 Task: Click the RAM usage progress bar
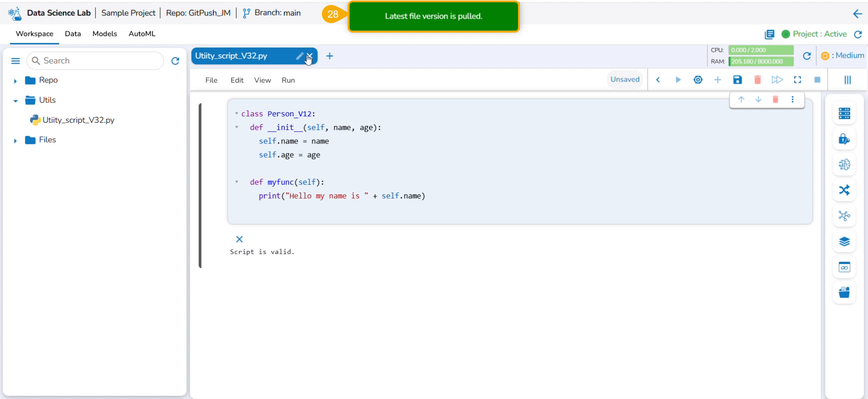(761, 62)
